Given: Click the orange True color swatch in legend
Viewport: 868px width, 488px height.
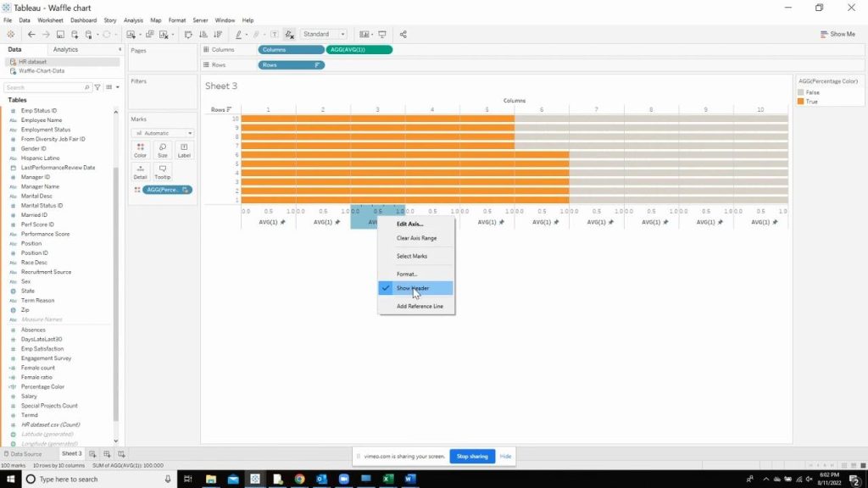Looking at the screenshot, I should pos(800,101).
